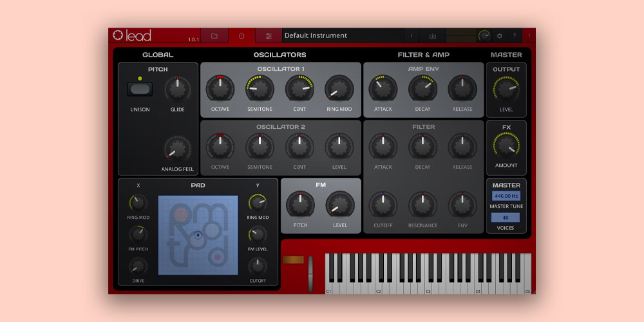Open the preset folder browser icon
The width and height of the screenshot is (644, 322).
point(214,36)
